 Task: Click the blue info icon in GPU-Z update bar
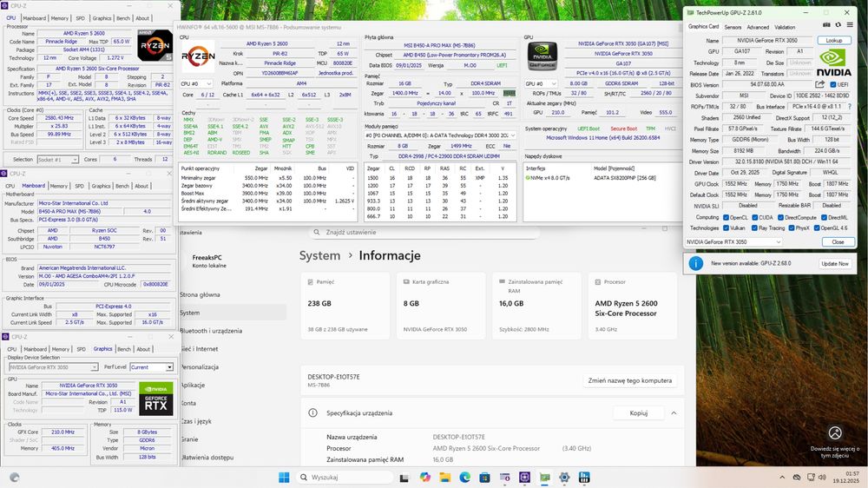click(x=696, y=263)
